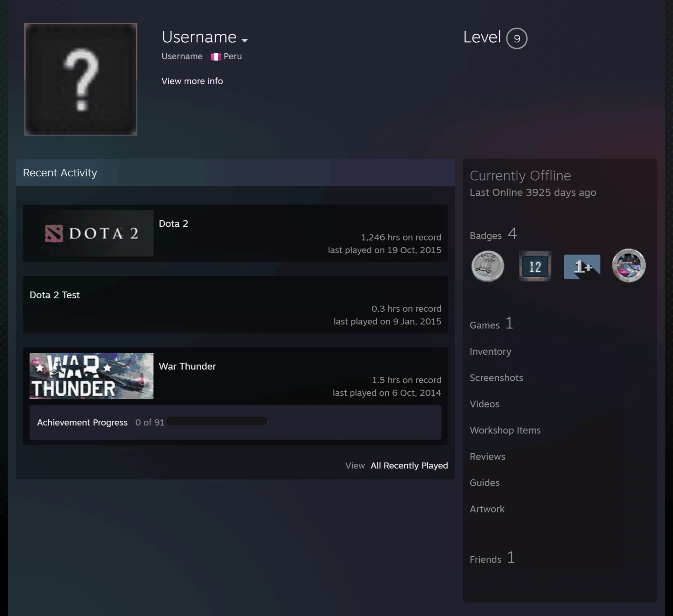This screenshot has height=616, width=673.
Task: Open the Badges 4 section link
Action: [x=493, y=234]
